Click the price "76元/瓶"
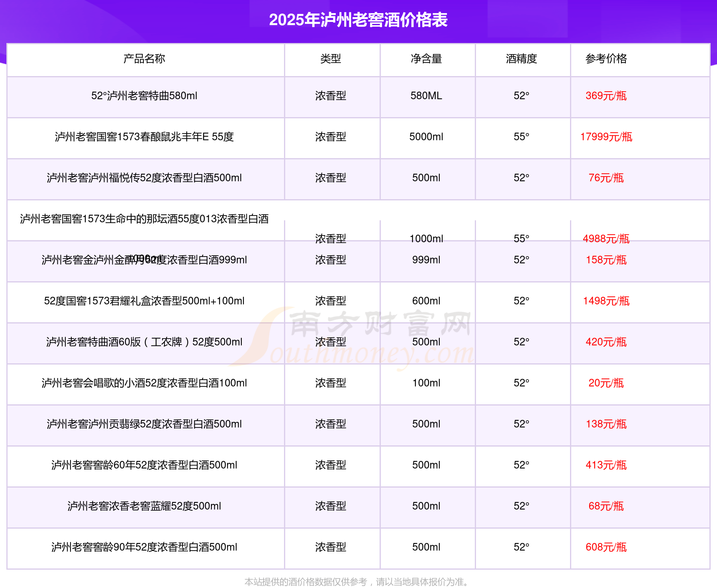This screenshot has width=717, height=588. point(606,178)
